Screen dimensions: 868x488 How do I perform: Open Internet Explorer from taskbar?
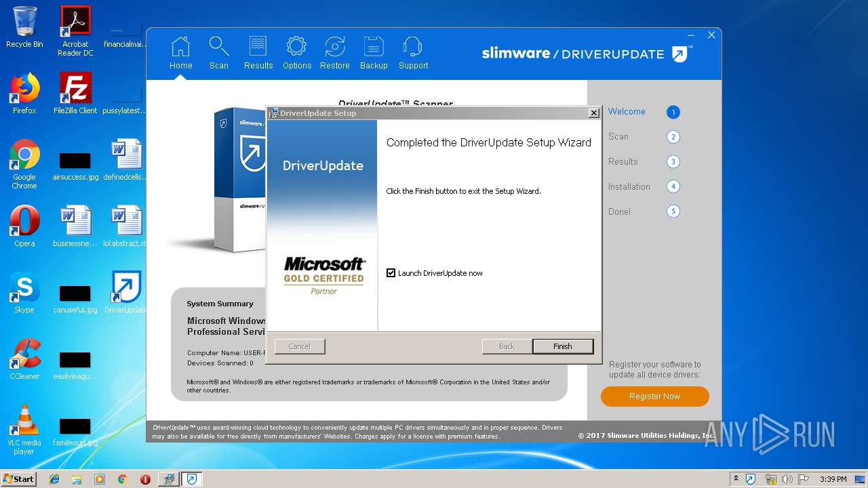pyautogui.click(x=54, y=479)
